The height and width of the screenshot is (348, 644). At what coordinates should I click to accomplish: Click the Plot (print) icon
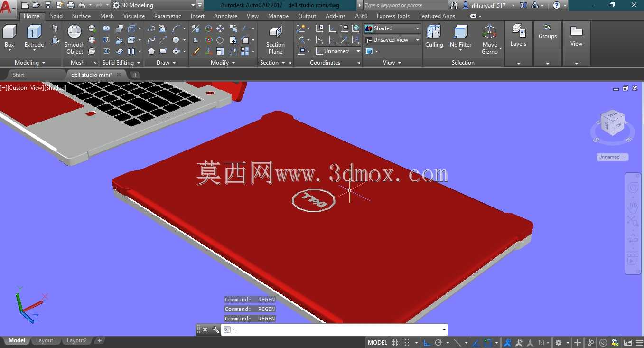tap(71, 5)
